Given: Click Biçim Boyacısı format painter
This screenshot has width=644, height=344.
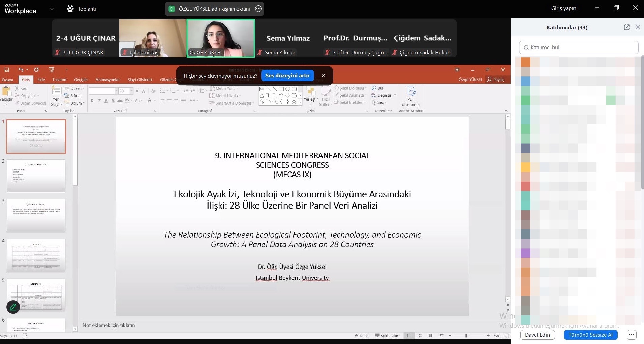Looking at the screenshot, I should (30, 103).
